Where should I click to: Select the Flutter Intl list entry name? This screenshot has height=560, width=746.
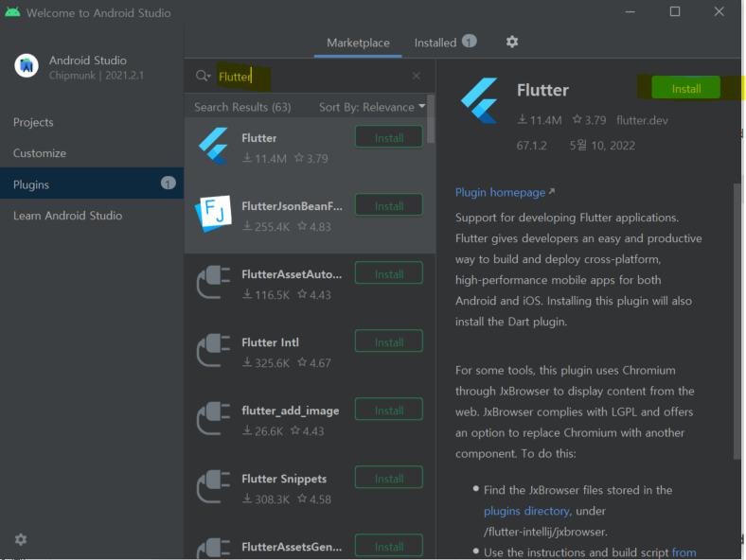point(270,342)
